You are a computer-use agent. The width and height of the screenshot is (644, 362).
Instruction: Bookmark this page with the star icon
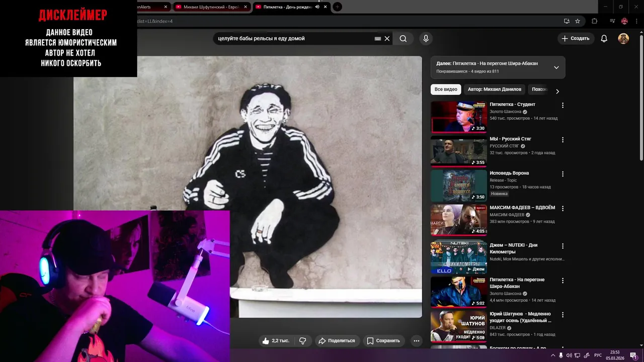(578, 21)
